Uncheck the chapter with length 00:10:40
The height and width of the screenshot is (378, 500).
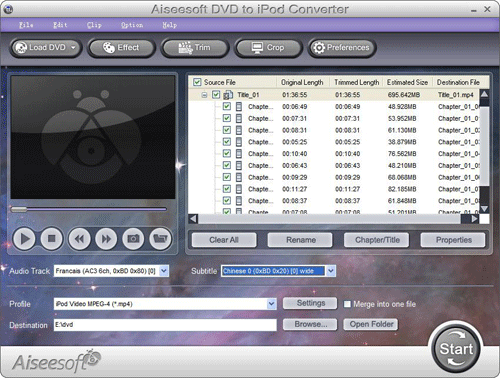(227, 154)
